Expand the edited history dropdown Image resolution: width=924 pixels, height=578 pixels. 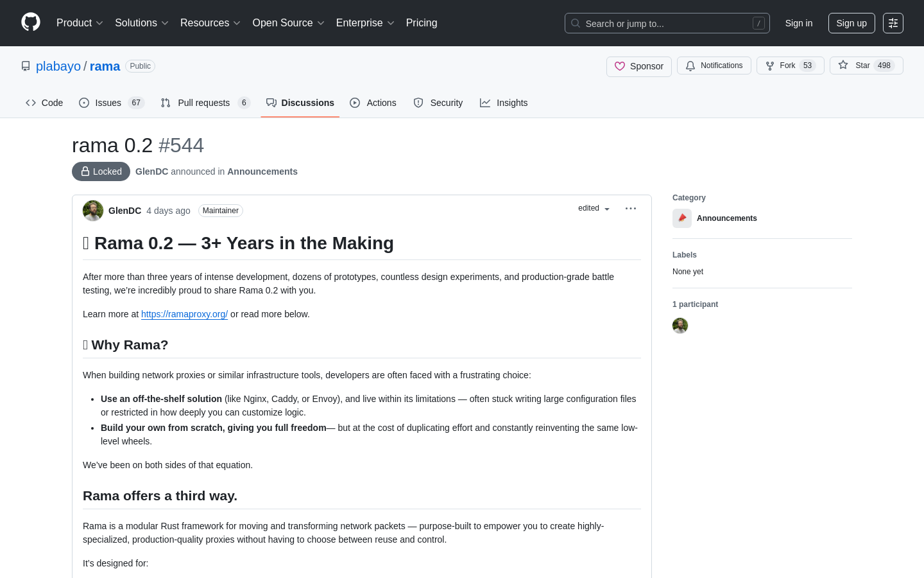tap(594, 208)
